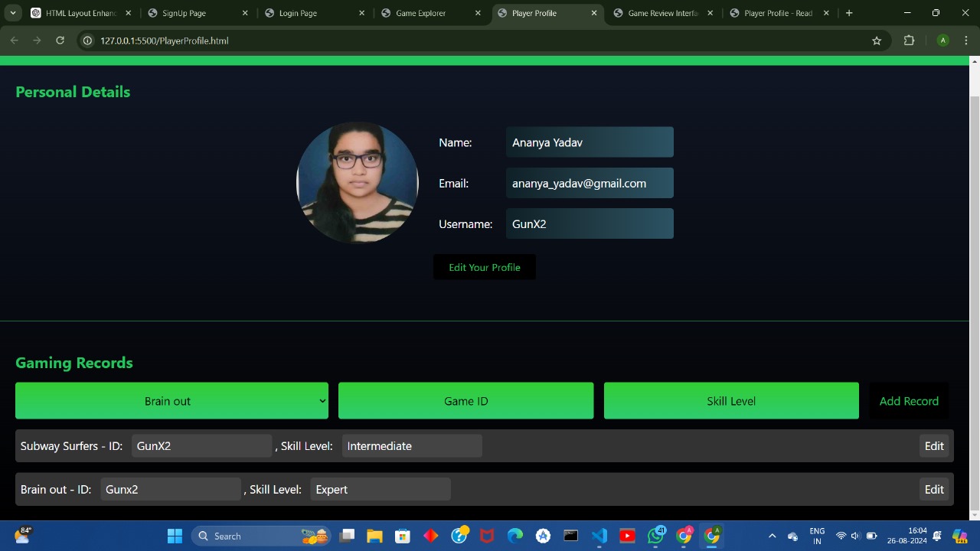The height and width of the screenshot is (551, 980).
Task: Open the OneDrive cloud tray icon
Action: (x=793, y=536)
